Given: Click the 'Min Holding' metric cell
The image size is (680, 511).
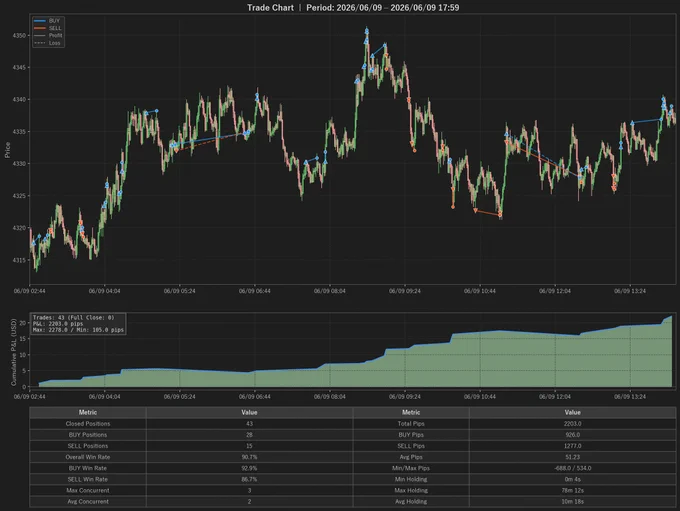Looking at the screenshot, I should point(411,479).
